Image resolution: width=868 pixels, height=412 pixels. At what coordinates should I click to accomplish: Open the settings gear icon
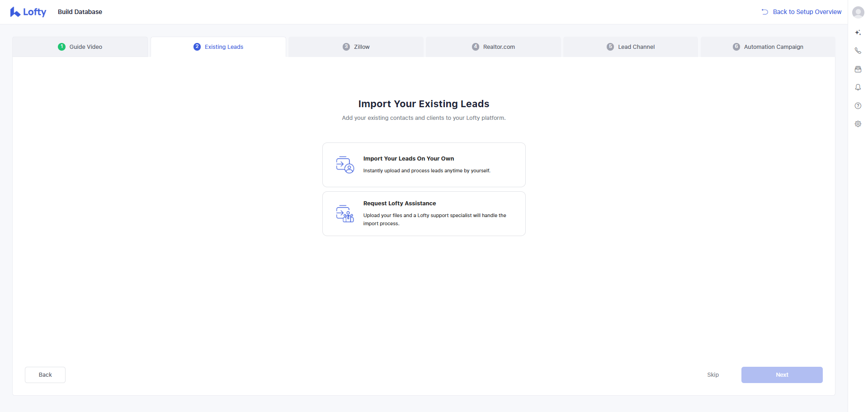click(x=858, y=124)
